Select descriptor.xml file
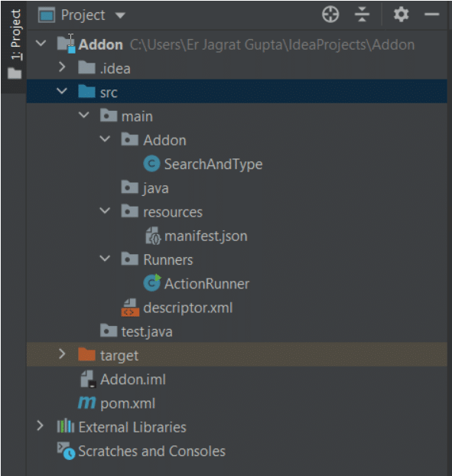 tap(188, 308)
